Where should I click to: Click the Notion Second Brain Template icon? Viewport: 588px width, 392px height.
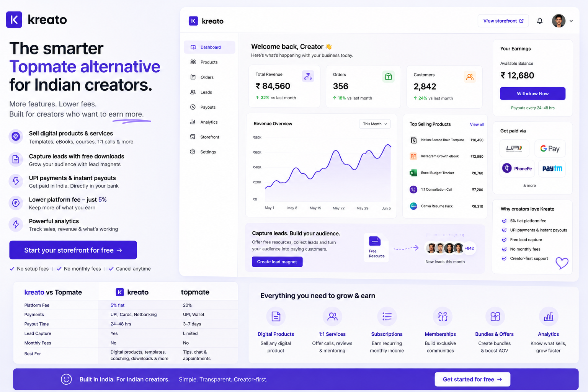pyautogui.click(x=413, y=140)
